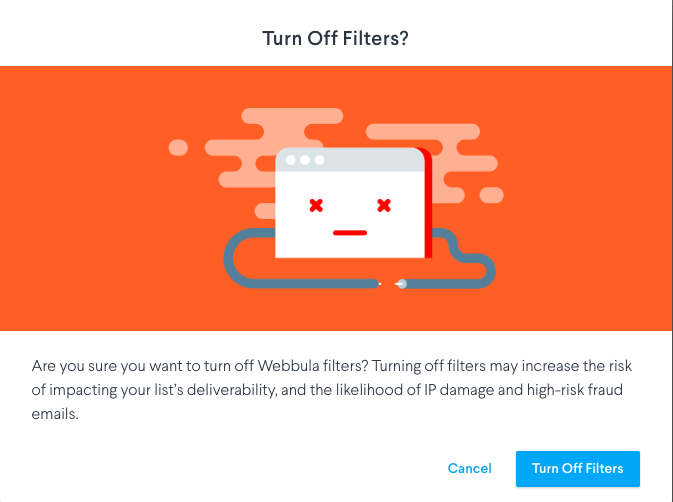The width and height of the screenshot is (673, 502).
Task: Click middle white dot in illustrated window header
Action: click(x=305, y=160)
